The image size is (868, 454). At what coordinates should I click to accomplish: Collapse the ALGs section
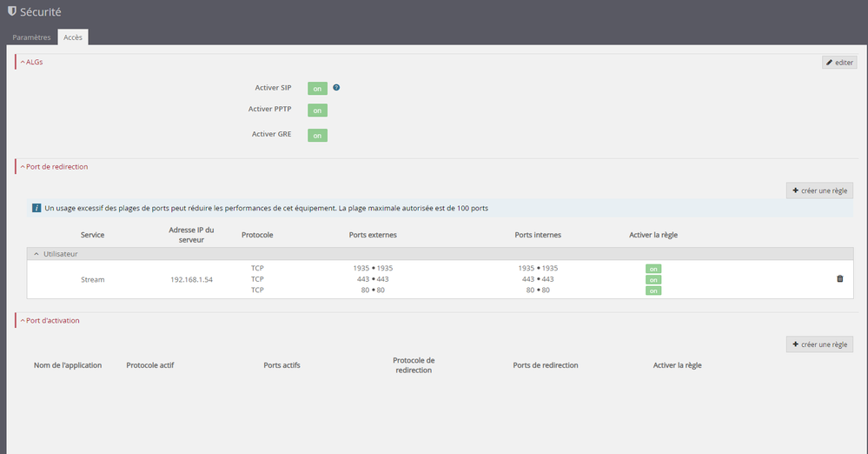[x=31, y=62]
